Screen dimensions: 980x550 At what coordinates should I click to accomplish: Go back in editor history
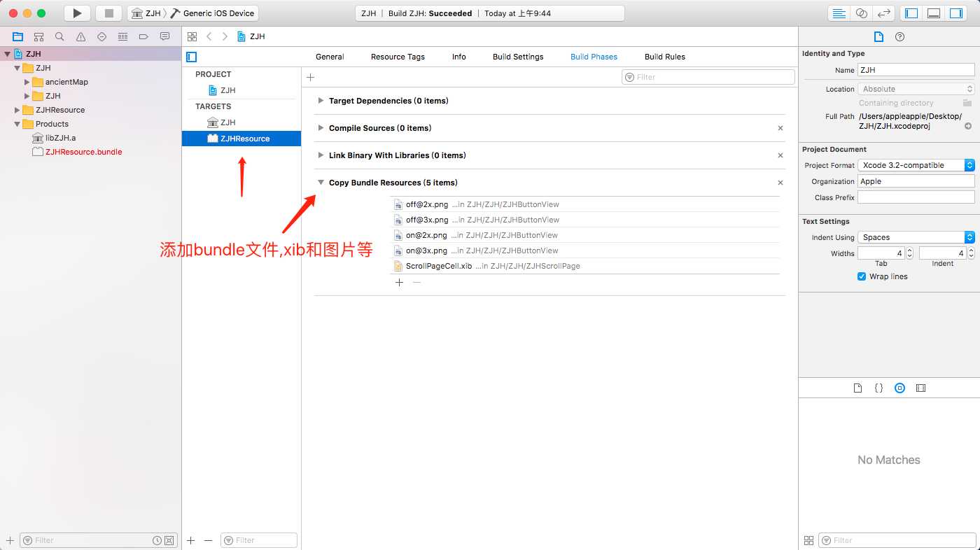tap(209, 36)
